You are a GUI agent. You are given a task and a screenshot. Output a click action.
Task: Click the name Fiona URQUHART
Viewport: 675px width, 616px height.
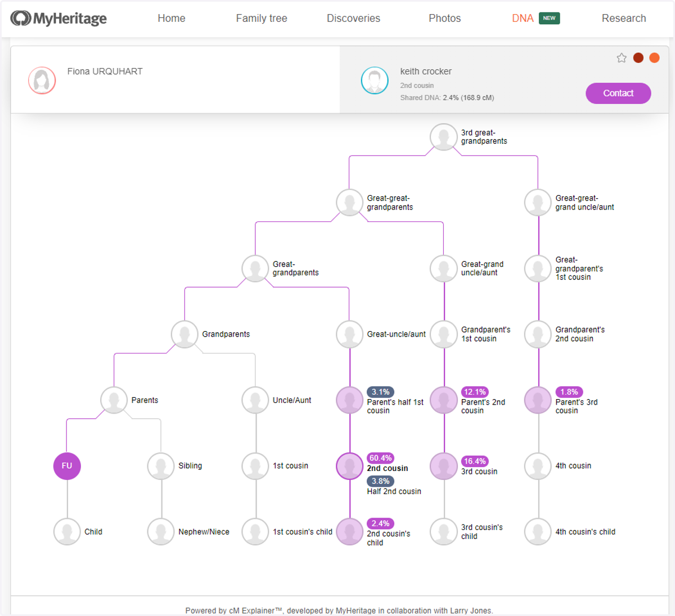pos(105,71)
